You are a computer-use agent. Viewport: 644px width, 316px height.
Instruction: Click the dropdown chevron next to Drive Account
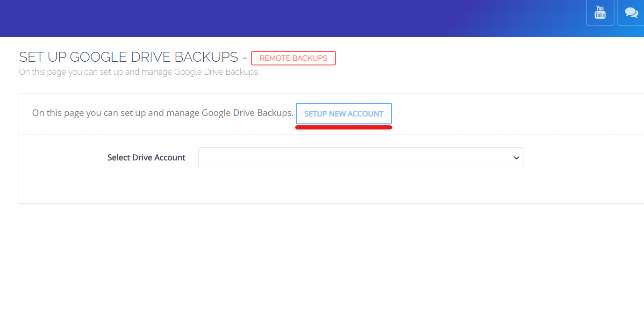[516, 158]
